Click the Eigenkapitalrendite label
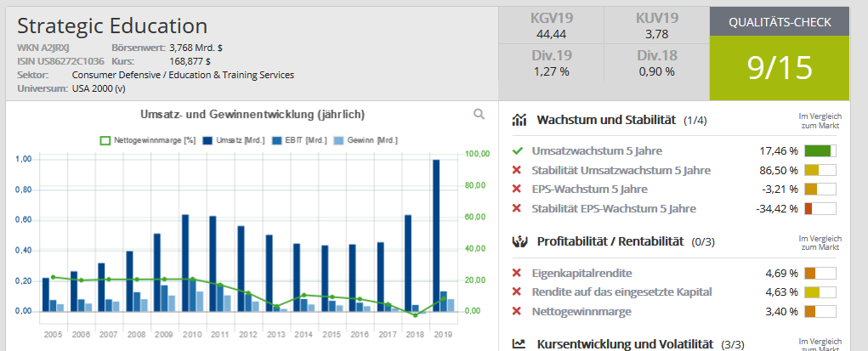Image resolution: width=868 pixels, height=351 pixels. click(x=582, y=273)
